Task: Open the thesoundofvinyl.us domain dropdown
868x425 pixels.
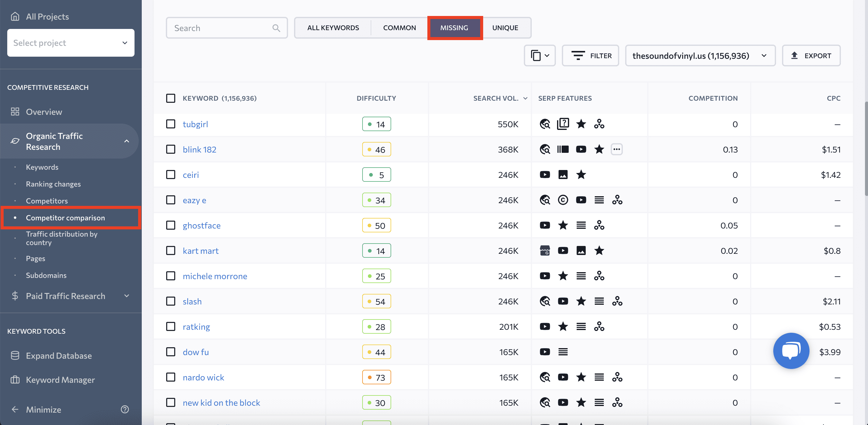Action: click(700, 55)
